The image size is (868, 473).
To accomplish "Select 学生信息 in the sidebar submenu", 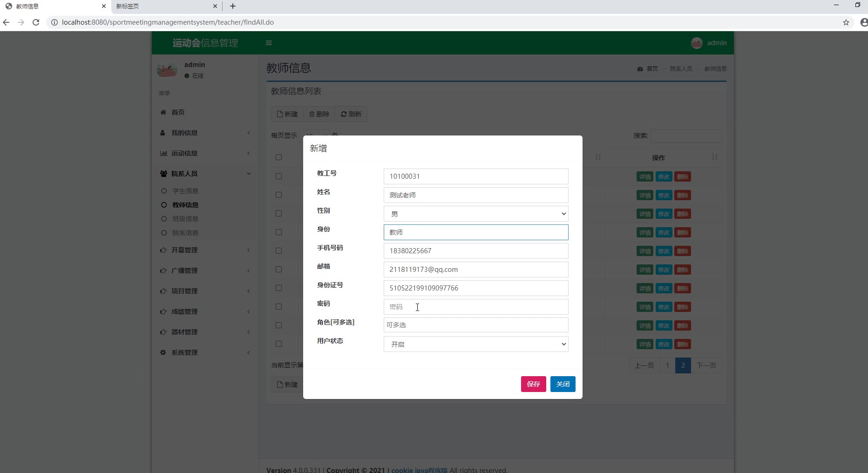I will pos(185,191).
